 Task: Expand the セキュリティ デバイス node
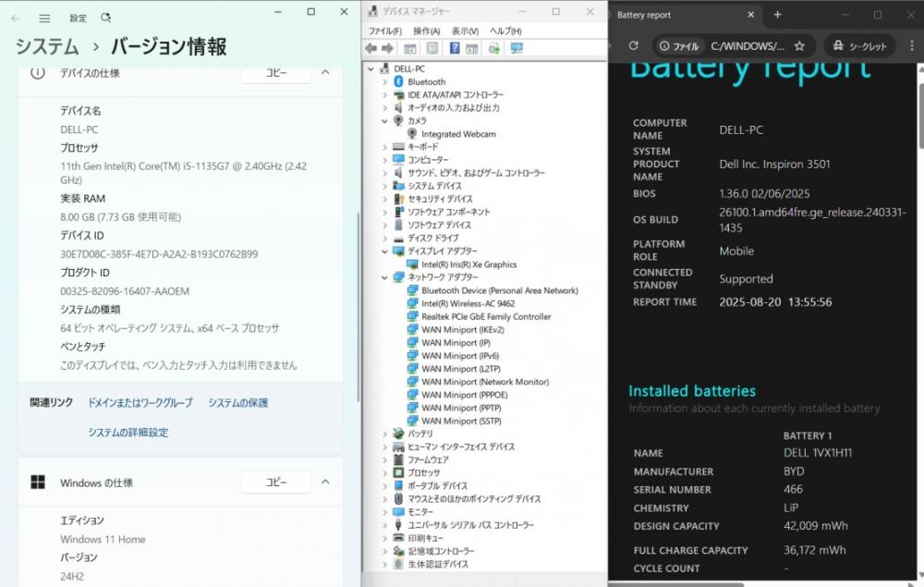point(384,199)
